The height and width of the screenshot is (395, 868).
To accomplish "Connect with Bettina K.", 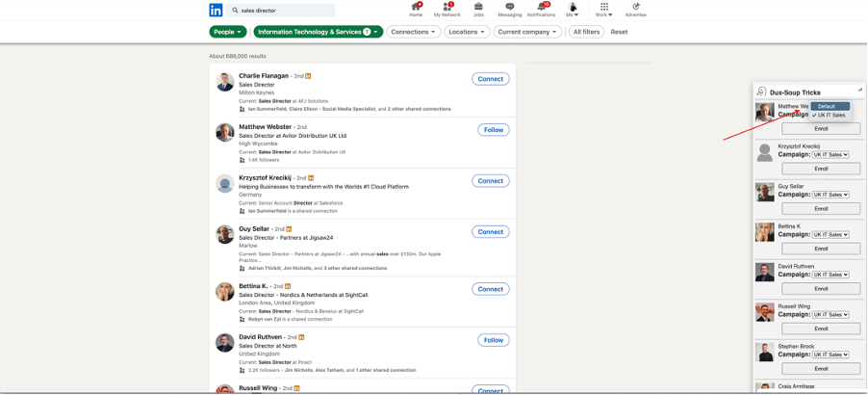I will [491, 289].
